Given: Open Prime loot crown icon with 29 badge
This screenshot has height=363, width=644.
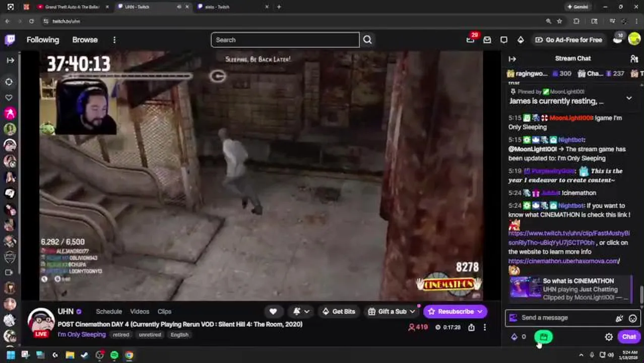Looking at the screenshot, I should pyautogui.click(x=470, y=40).
